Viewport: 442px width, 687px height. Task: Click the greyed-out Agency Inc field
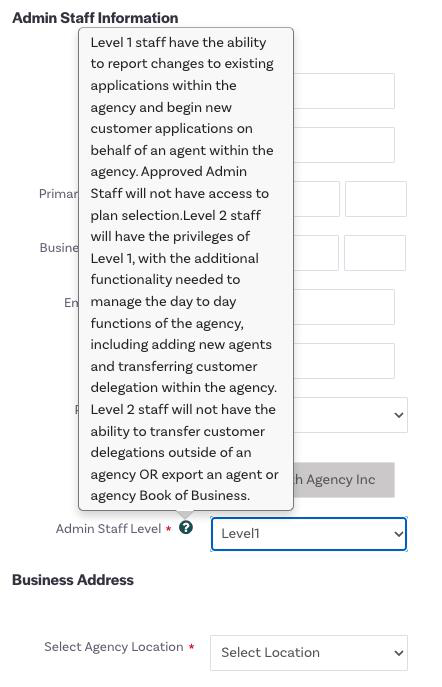tap(344, 480)
